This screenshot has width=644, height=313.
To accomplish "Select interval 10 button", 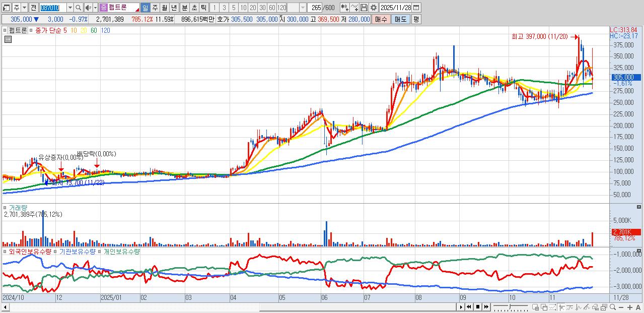I will (x=243, y=8).
